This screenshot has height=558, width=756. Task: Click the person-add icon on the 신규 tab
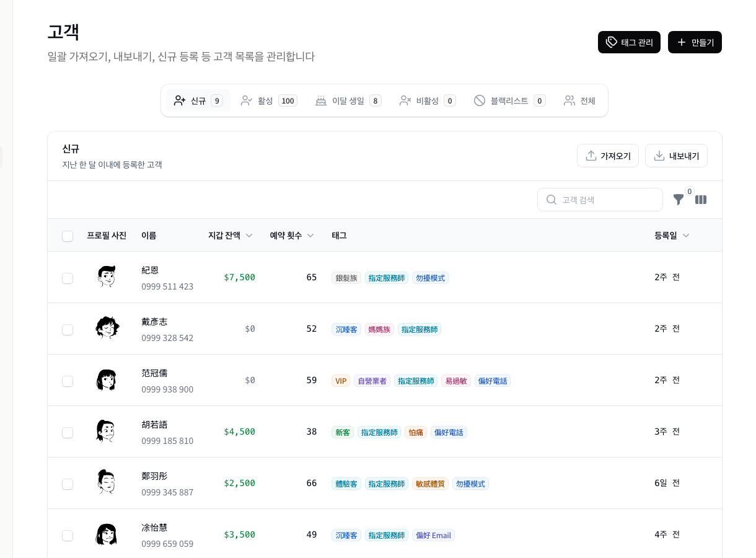[180, 100]
